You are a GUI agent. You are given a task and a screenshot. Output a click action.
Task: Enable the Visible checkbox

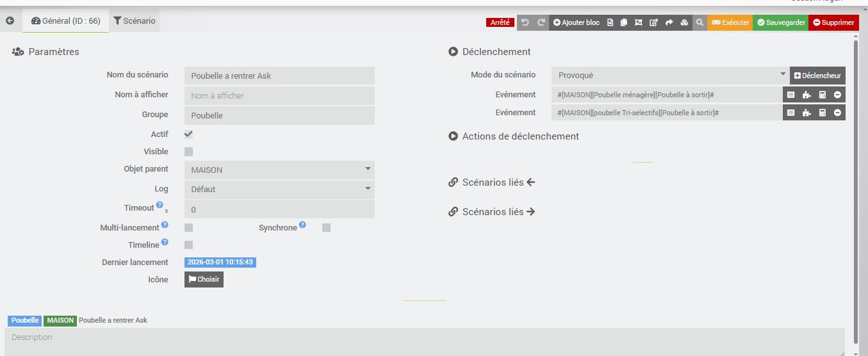188,152
